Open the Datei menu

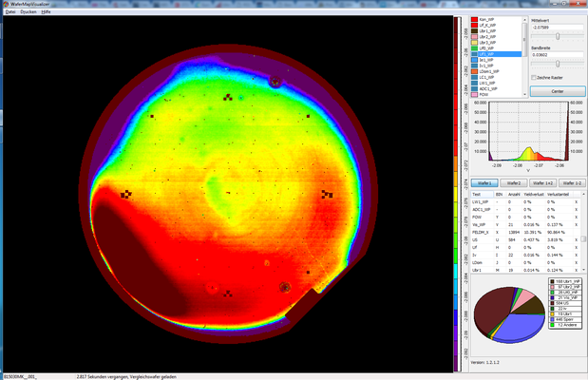10,11
